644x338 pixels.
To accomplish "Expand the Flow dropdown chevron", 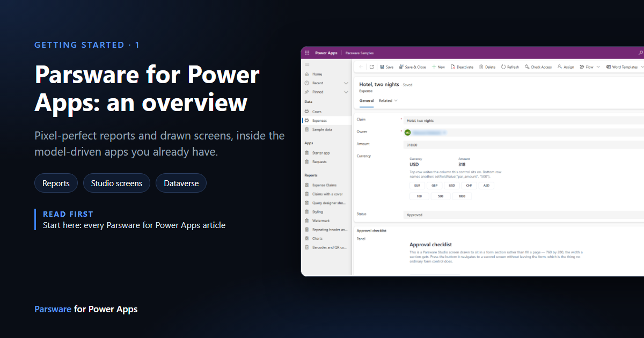I will [598, 67].
